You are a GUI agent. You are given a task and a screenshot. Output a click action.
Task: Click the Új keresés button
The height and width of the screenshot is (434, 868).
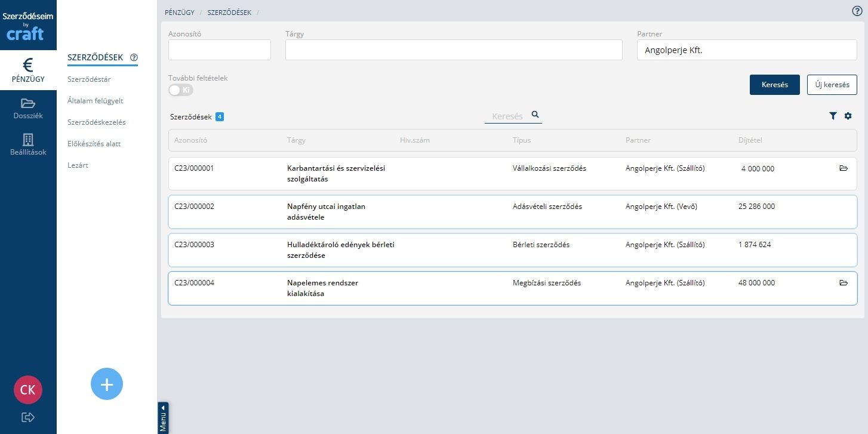point(832,85)
